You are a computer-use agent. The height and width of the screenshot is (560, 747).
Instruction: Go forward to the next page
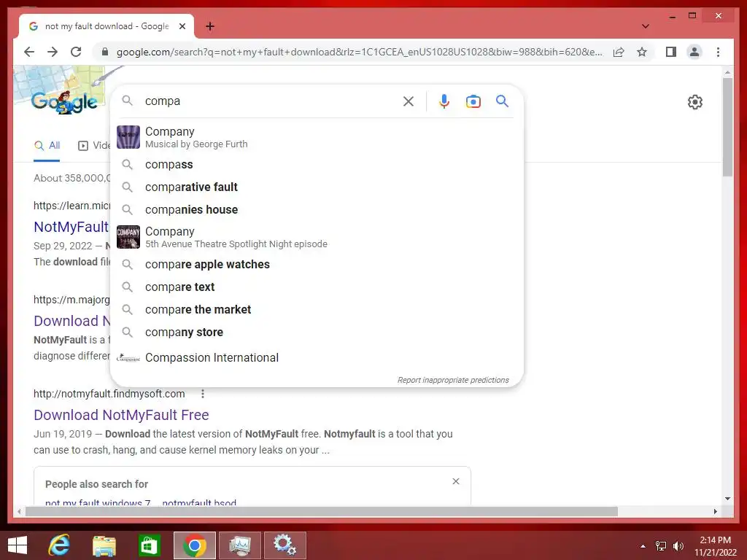point(53,52)
